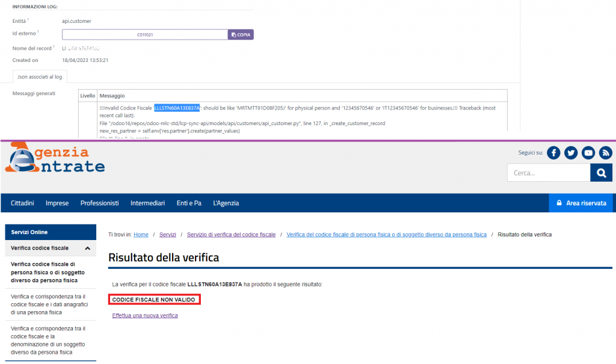Click Effettua una nuova verifica link
This screenshot has height=364, width=616.
(145, 315)
